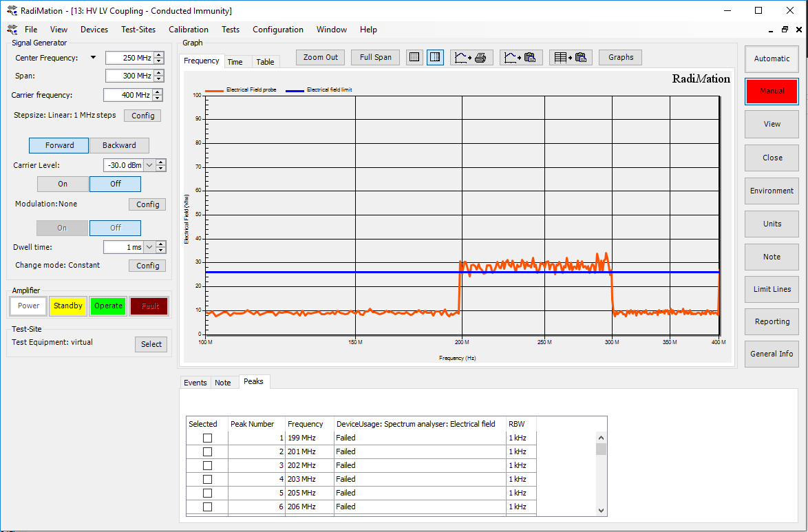Print the graph using the graph-to-printer icon
Image resolution: width=808 pixels, height=532 pixels.
pos(471,57)
